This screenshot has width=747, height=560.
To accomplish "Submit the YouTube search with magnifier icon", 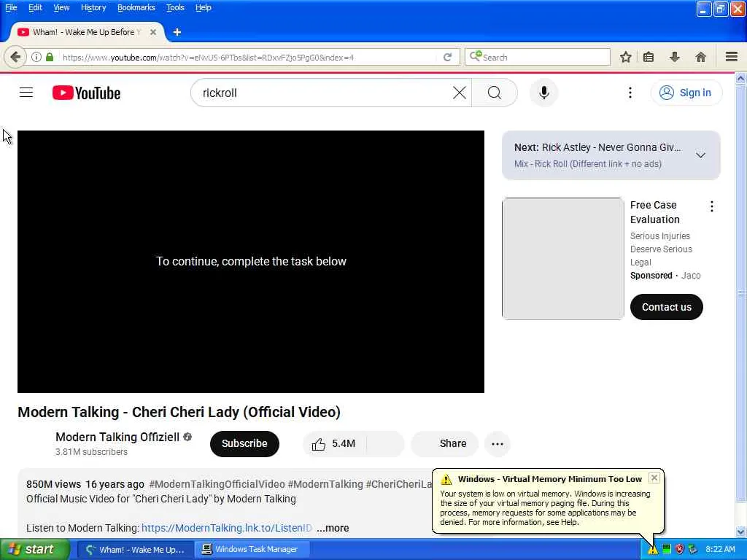I will tap(495, 93).
